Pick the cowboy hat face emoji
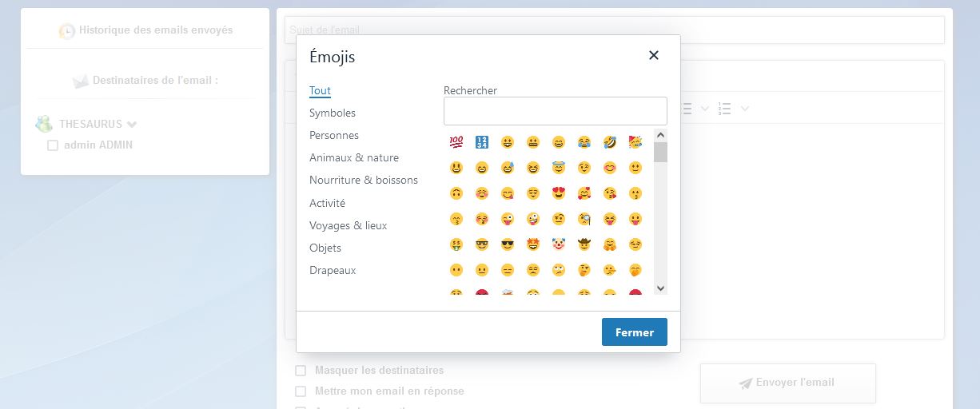 (x=584, y=244)
